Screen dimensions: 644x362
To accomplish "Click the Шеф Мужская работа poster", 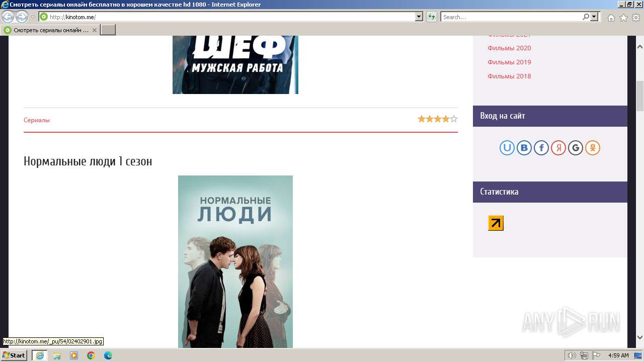I will click(x=235, y=65).
